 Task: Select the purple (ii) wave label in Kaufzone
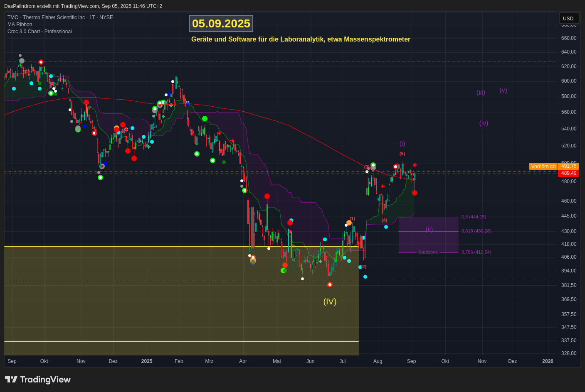tap(429, 229)
